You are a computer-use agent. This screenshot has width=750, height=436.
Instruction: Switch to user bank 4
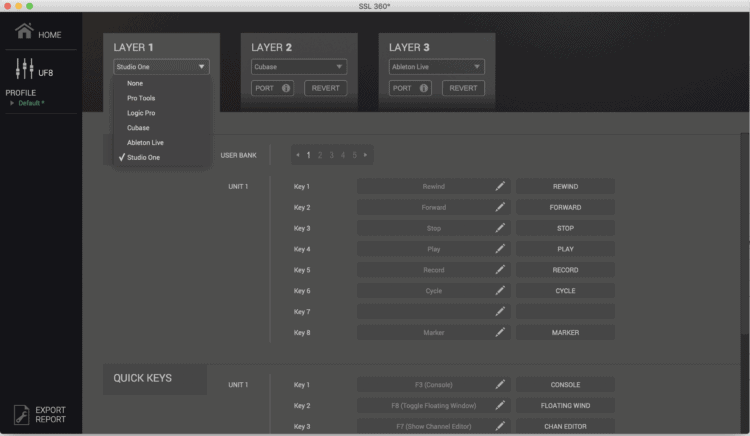click(343, 155)
